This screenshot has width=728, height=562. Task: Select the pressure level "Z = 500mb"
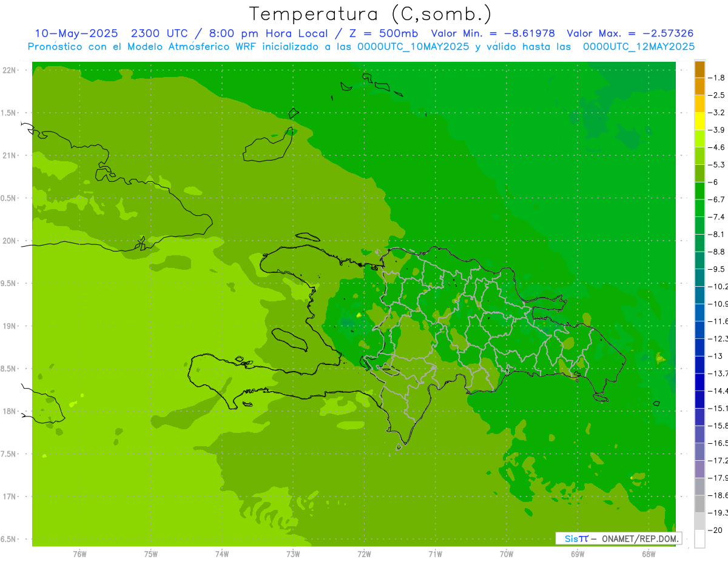[x=385, y=33]
